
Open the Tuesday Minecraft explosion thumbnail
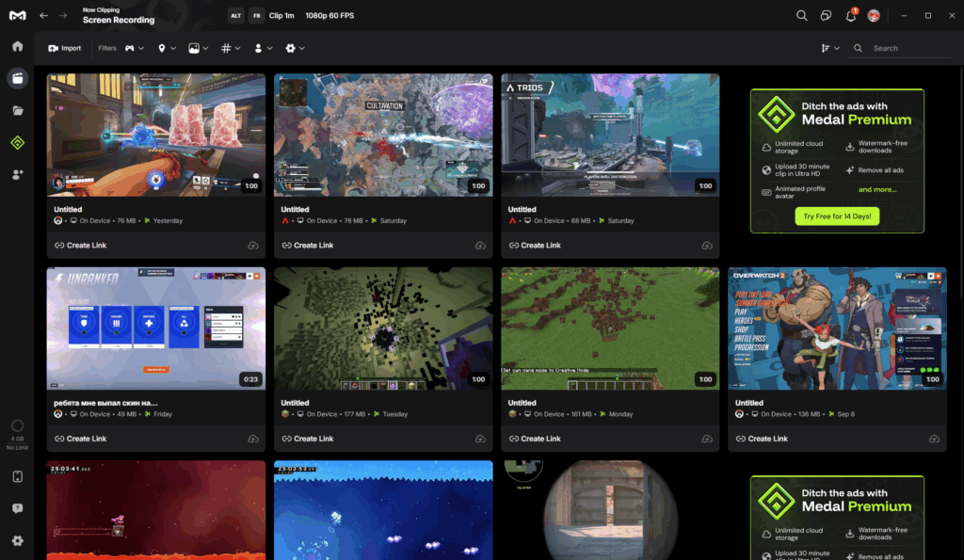coord(383,328)
